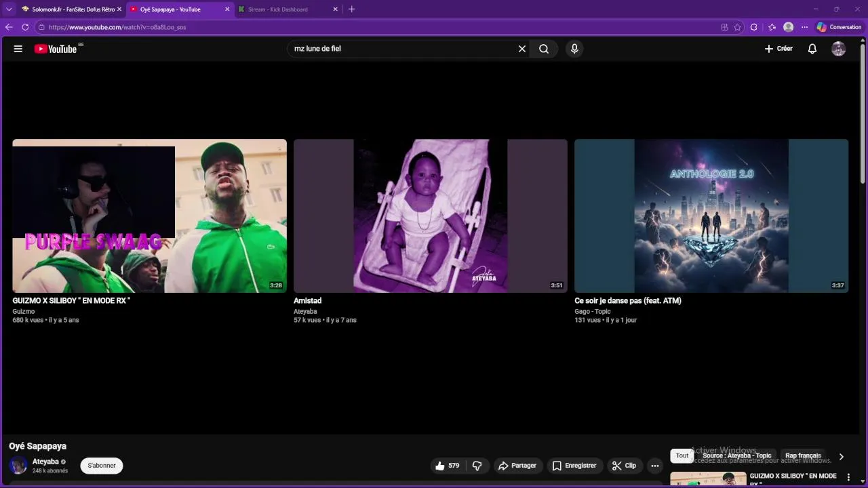This screenshot has width=868, height=488.
Task: Start voice search with the microphone
Action: (x=574, y=49)
